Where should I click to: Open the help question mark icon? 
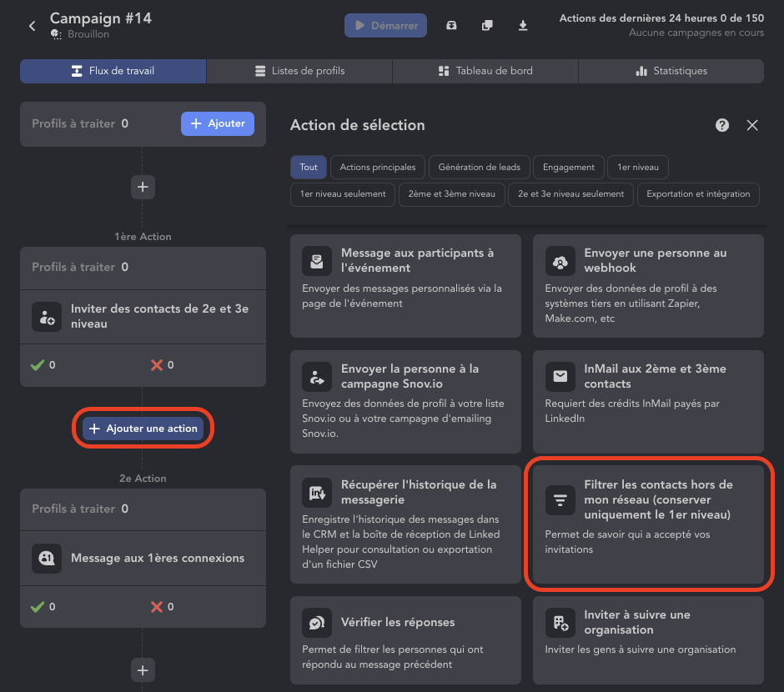point(722,125)
